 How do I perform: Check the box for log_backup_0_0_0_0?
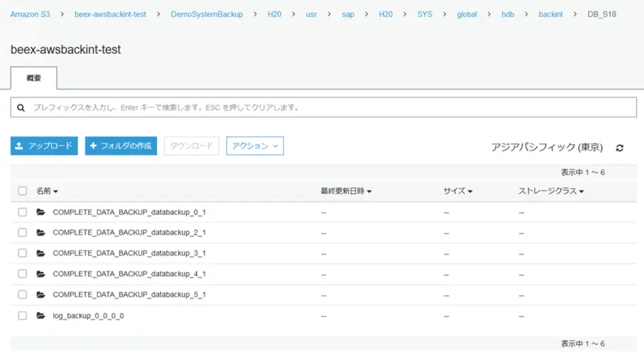pos(22,315)
